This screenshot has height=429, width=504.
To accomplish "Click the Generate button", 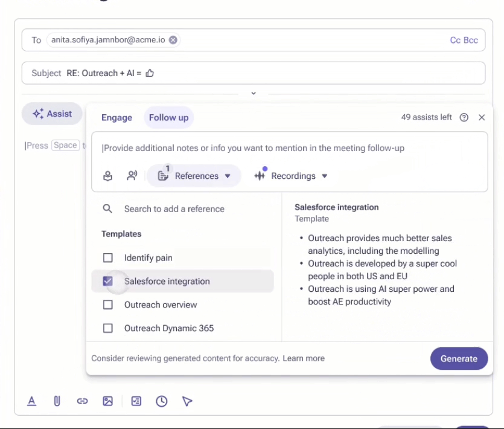I will tap(459, 358).
